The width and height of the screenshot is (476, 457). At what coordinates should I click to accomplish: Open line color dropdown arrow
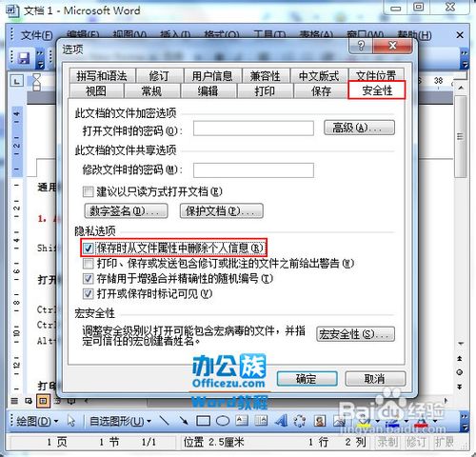pyautogui.click(x=407, y=421)
